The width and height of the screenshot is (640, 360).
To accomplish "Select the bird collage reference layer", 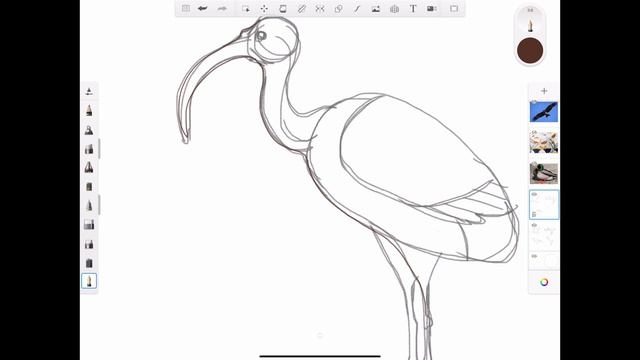I will [x=544, y=142].
